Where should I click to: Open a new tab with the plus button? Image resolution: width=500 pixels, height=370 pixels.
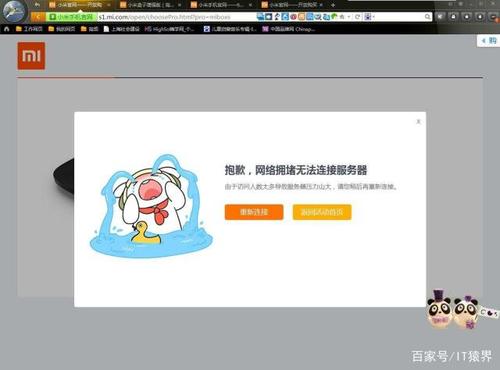tap(333, 5)
